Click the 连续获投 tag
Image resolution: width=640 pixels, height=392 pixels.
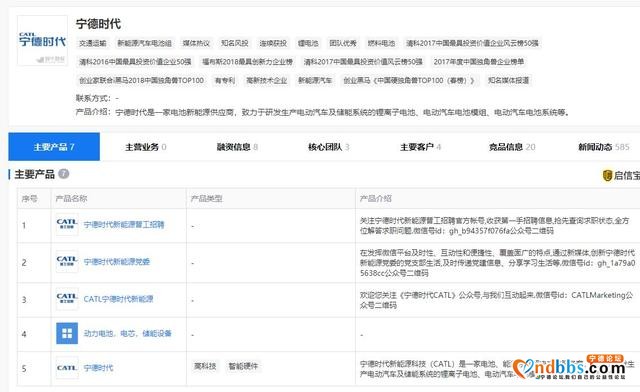coord(273,43)
